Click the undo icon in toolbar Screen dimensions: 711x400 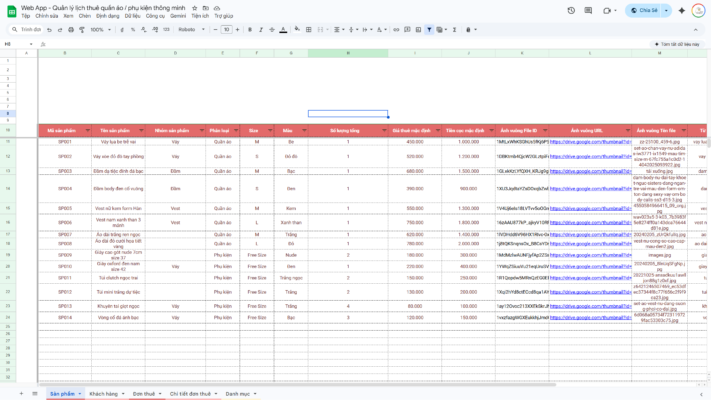[49, 30]
